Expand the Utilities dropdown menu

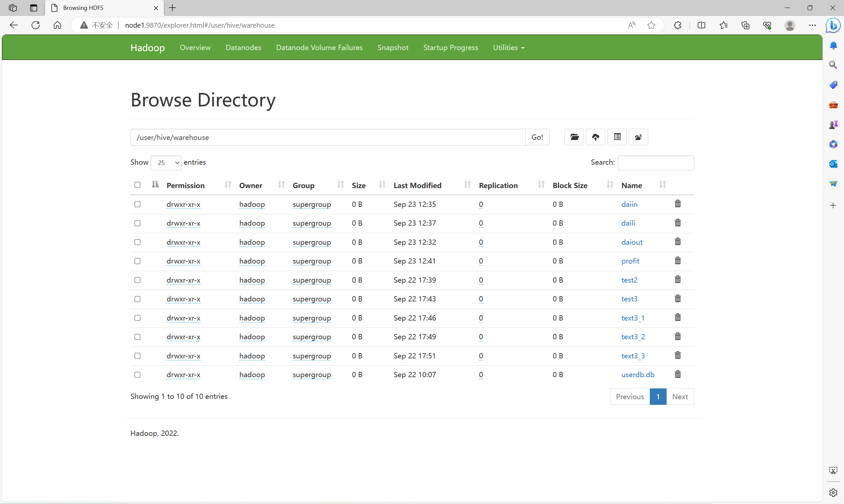[508, 47]
